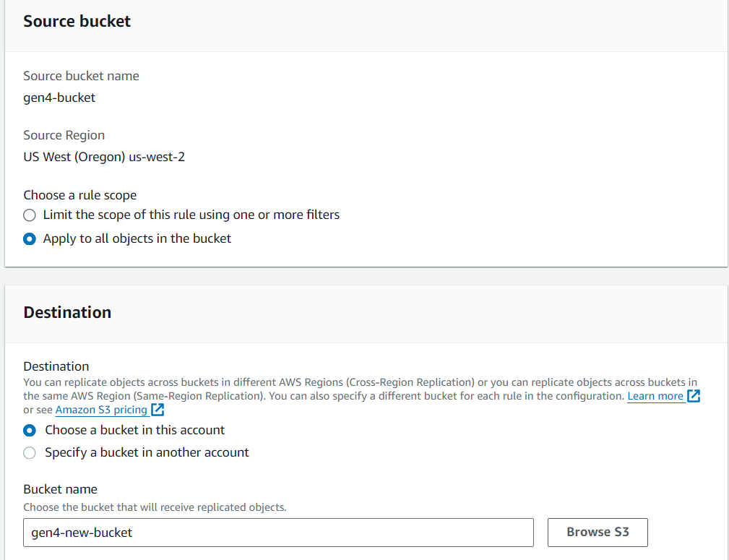
Task: Click the gen4-bucket source name value
Action: [x=59, y=98]
